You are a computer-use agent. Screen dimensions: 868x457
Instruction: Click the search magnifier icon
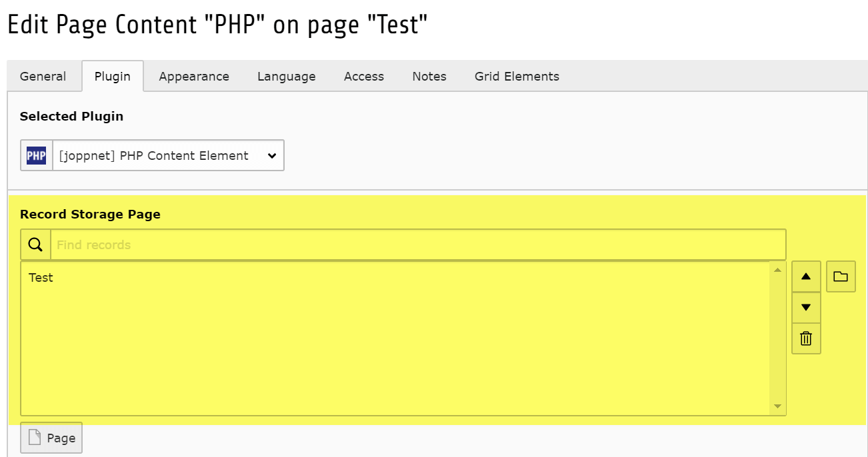pos(36,245)
